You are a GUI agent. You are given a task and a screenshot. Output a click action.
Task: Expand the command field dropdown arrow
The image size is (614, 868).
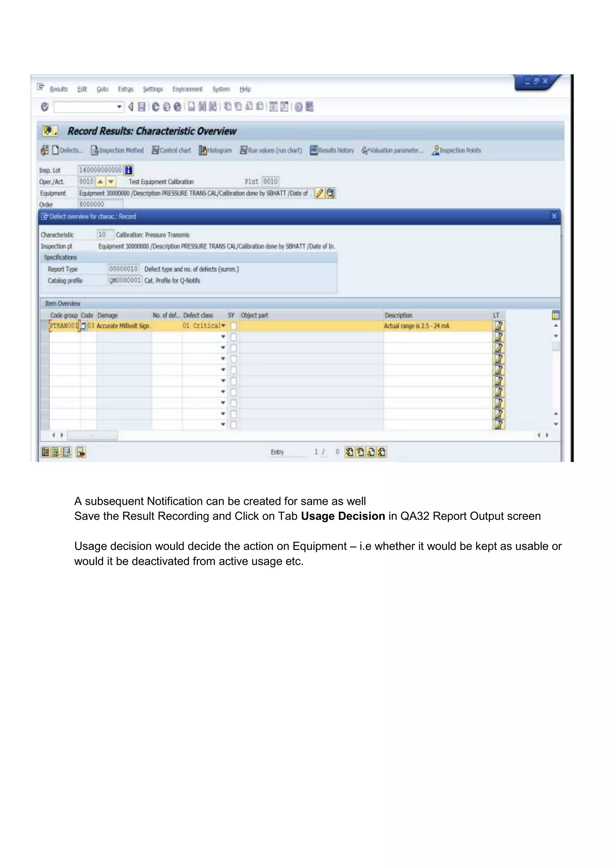point(119,107)
